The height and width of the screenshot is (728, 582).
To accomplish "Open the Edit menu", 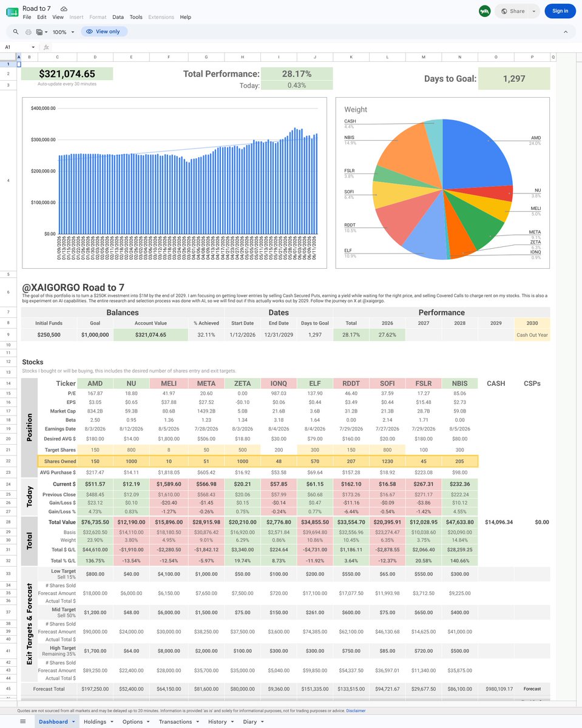I will [42, 18].
